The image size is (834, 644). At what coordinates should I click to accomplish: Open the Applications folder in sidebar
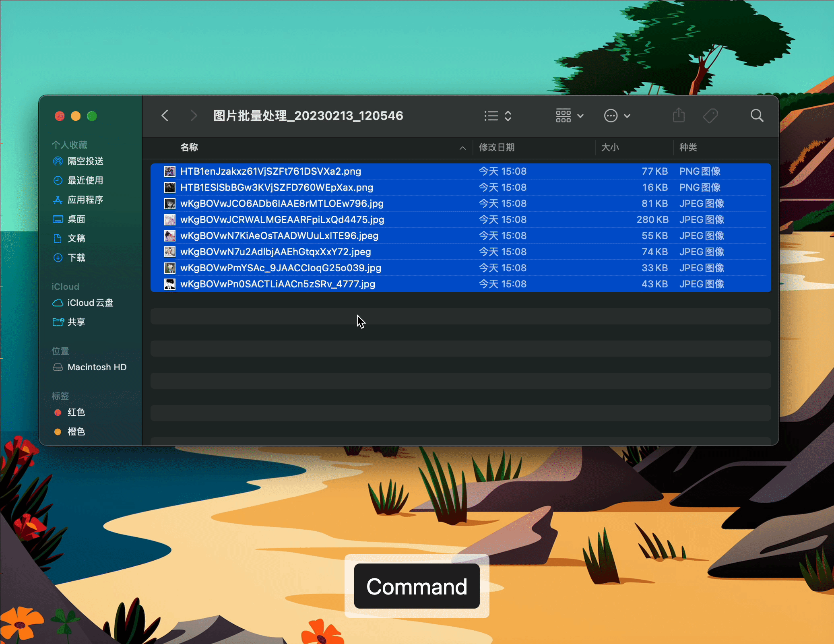click(x=85, y=200)
